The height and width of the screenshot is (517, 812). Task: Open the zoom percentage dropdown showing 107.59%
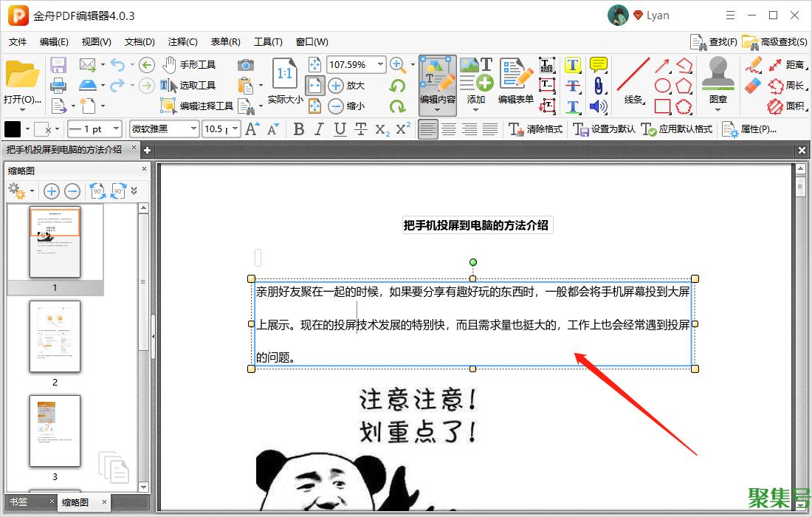(x=381, y=65)
